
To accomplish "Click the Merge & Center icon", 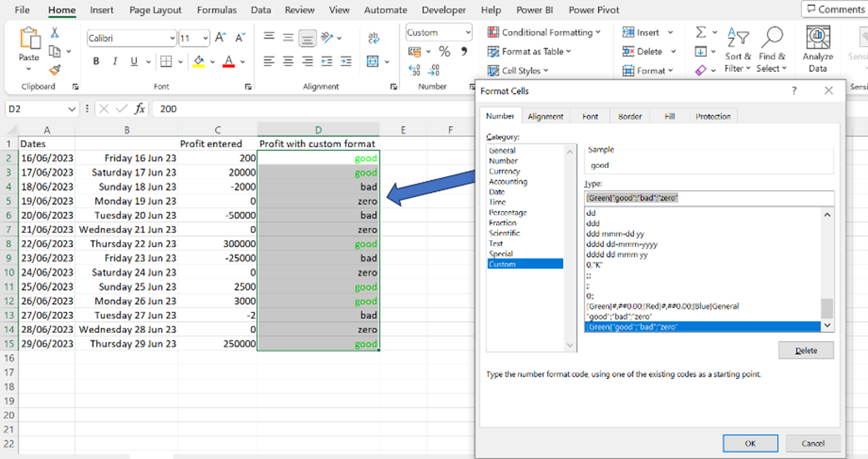I will pos(373,62).
